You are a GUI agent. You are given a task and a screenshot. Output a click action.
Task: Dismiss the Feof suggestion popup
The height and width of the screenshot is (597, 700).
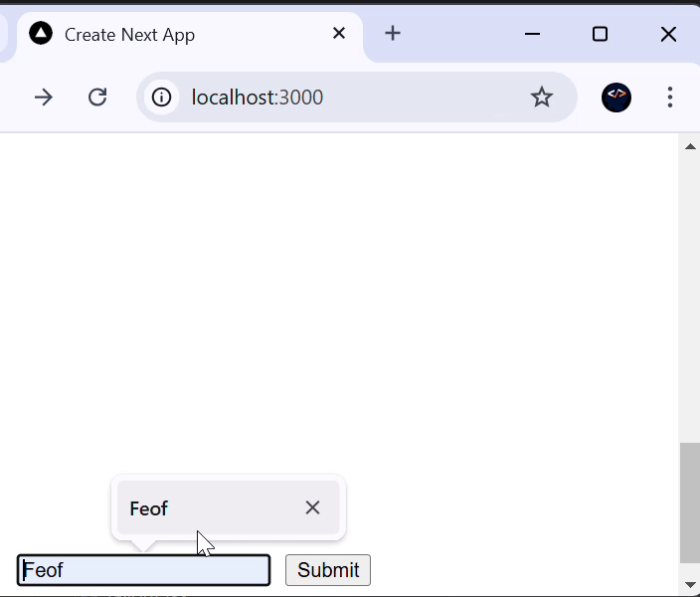(312, 507)
